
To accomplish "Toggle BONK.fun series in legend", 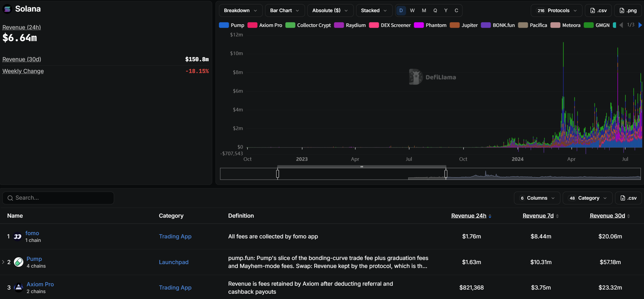I will tap(498, 25).
